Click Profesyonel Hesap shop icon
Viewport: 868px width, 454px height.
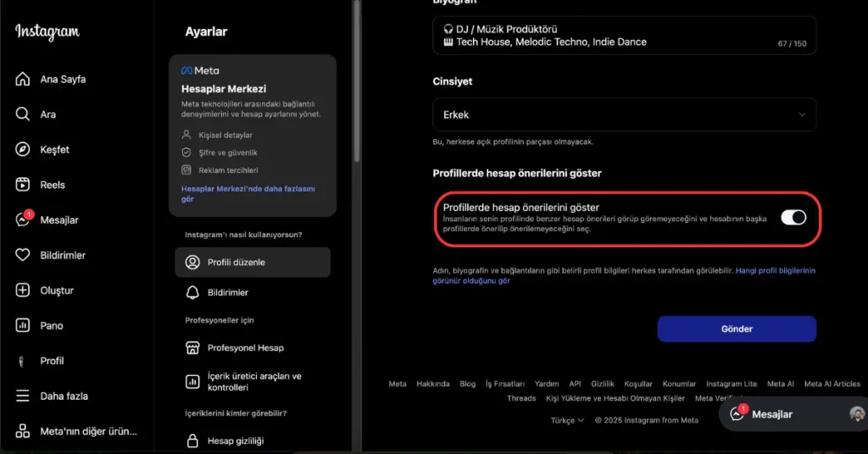tap(192, 348)
